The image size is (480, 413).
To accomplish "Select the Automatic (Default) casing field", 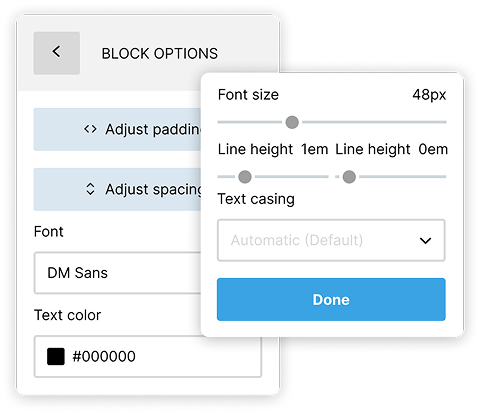I will [x=331, y=240].
